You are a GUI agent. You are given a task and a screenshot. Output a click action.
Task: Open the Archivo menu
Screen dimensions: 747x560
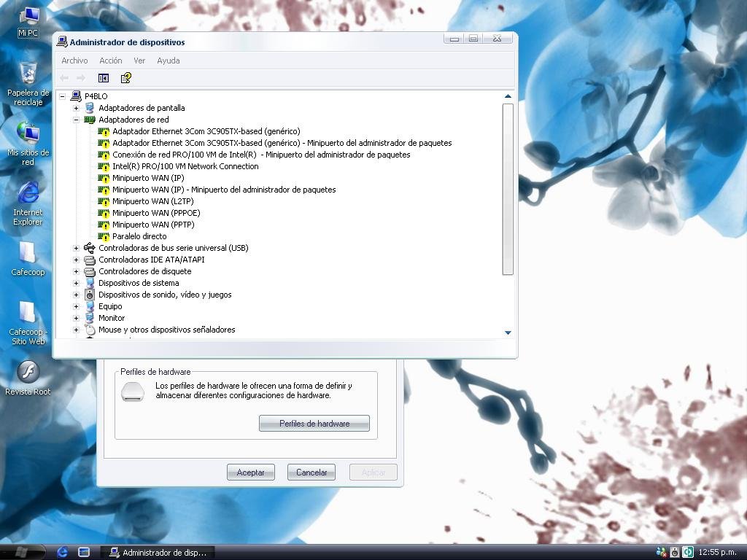point(75,61)
